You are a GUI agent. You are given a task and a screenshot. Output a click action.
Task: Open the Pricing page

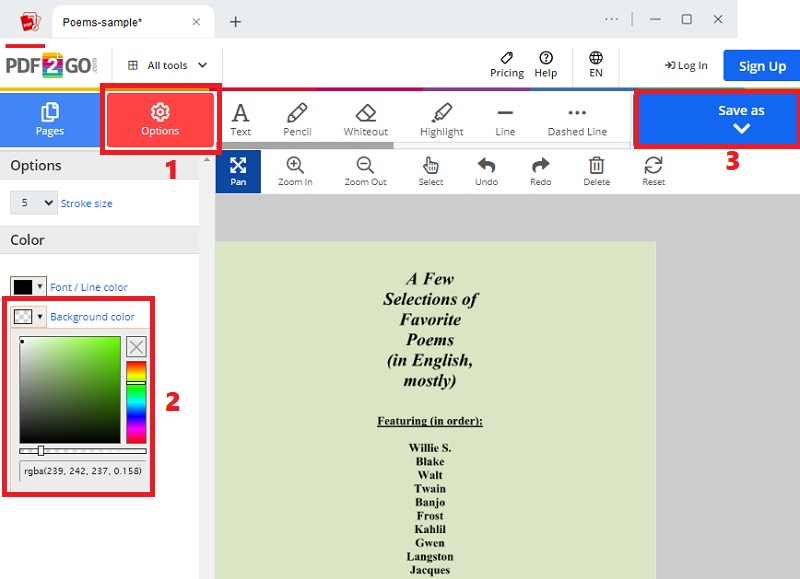pyautogui.click(x=507, y=65)
